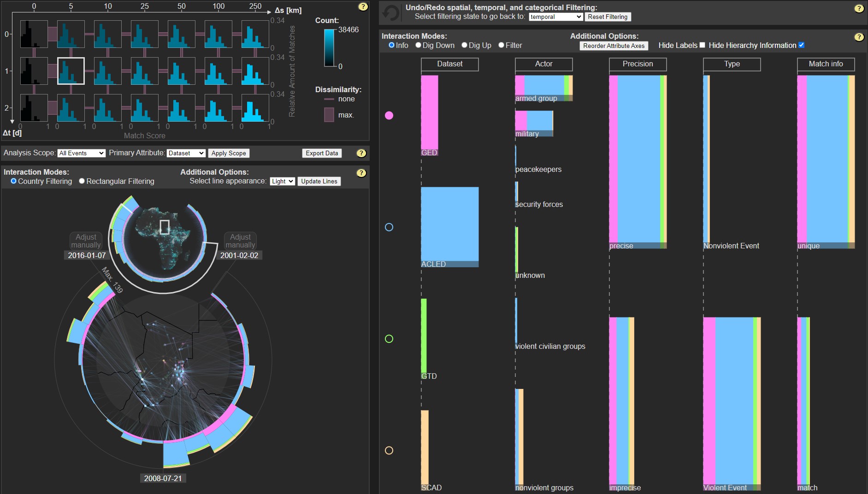Click the unique match info bar
The width and height of the screenshot is (868, 494).
pyautogui.click(x=826, y=162)
